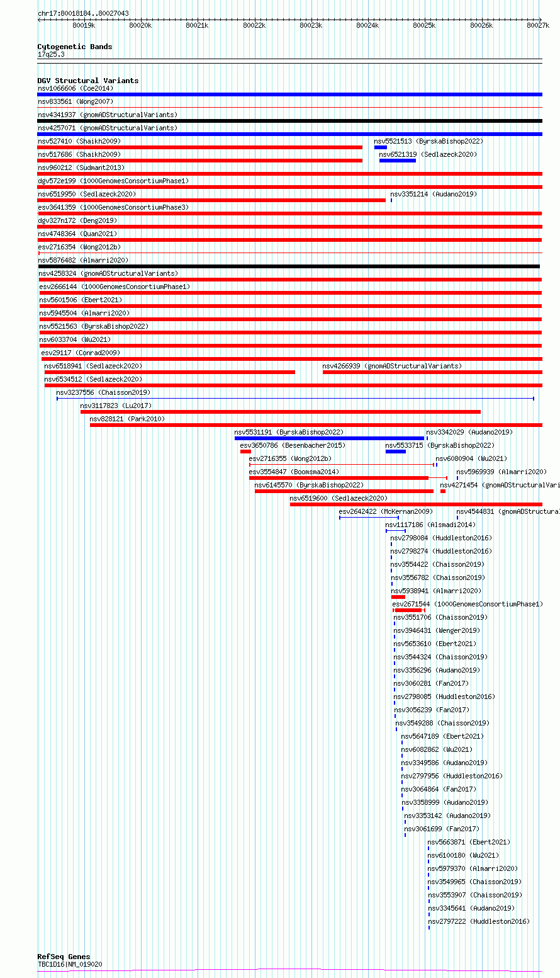Open nsv4258324 gnomAD variant label
The width and height of the screenshot is (560, 978).
(108, 273)
